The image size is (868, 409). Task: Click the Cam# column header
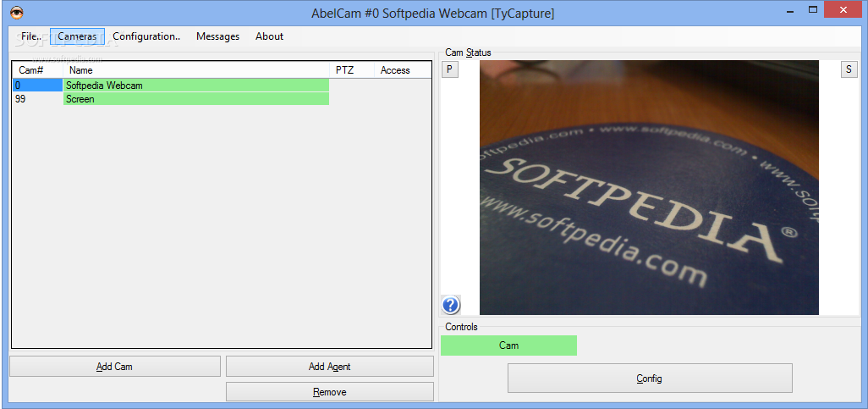pos(37,70)
